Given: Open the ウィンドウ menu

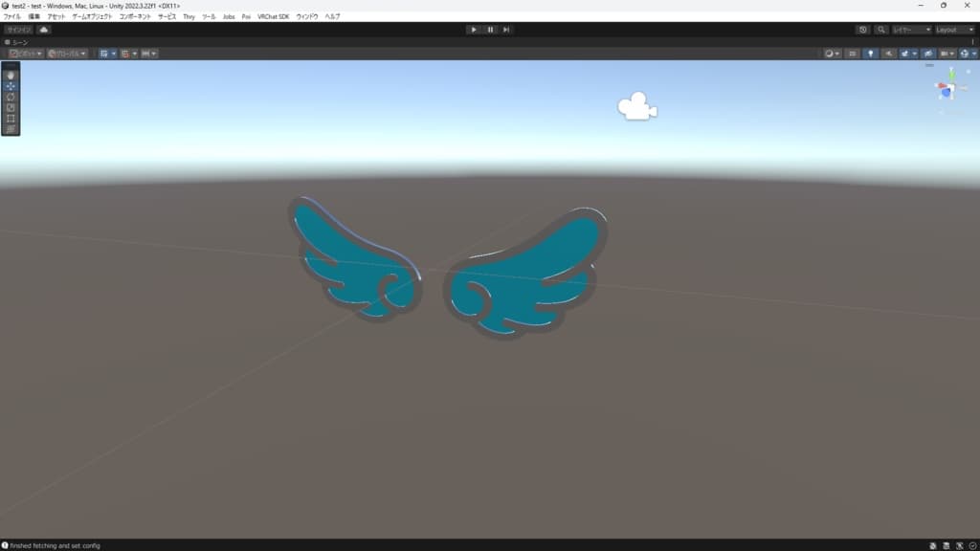Looking at the screenshot, I should tap(307, 17).
